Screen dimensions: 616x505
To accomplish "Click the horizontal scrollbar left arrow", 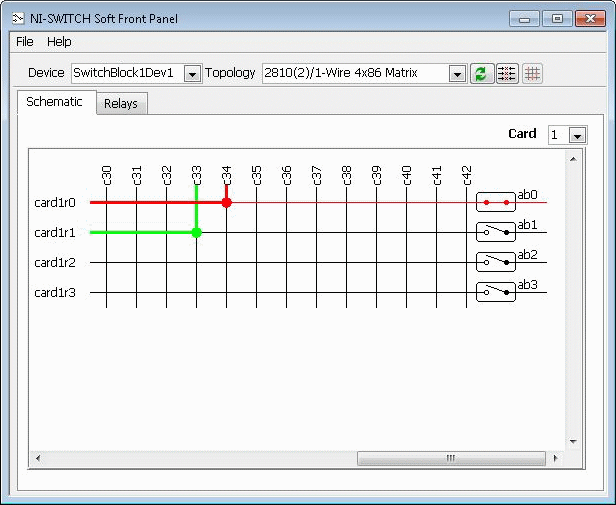I will pyautogui.click(x=38, y=459).
